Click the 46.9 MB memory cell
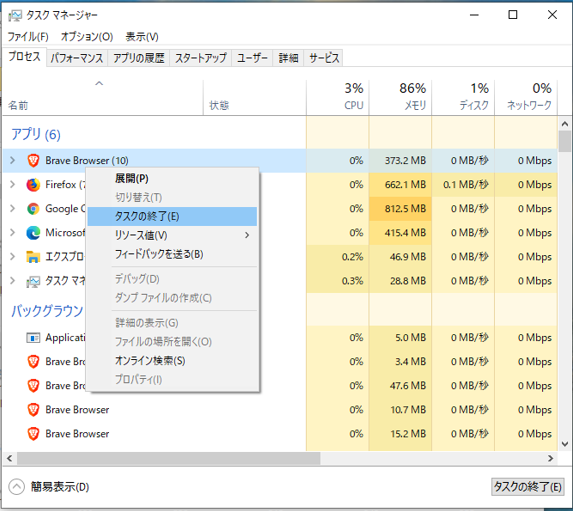The width and height of the screenshot is (573, 511). pyautogui.click(x=401, y=257)
